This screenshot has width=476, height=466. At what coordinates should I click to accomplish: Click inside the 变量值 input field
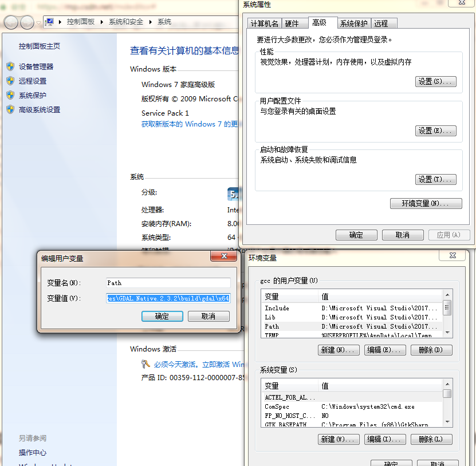tap(168, 298)
